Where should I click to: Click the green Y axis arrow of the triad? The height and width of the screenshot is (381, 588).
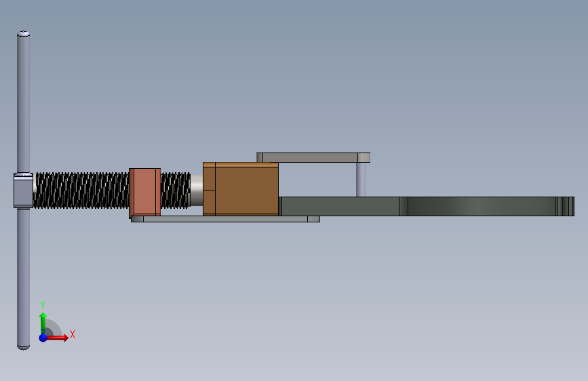(x=43, y=323)
